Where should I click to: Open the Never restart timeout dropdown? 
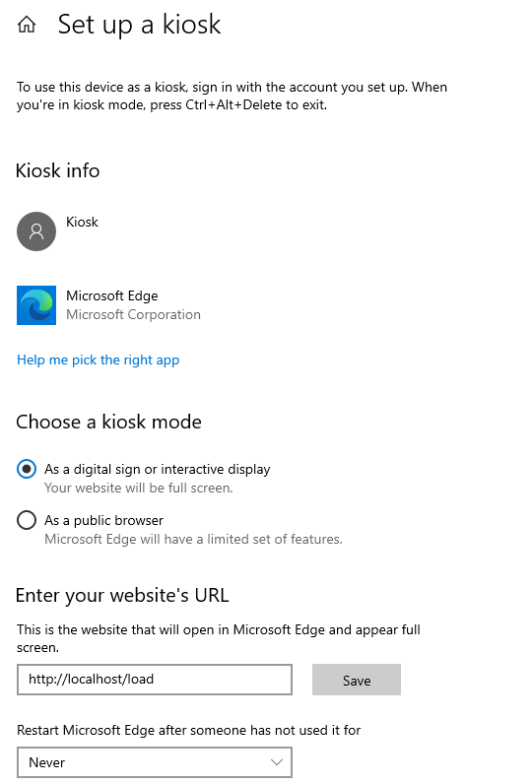point(155,762)
